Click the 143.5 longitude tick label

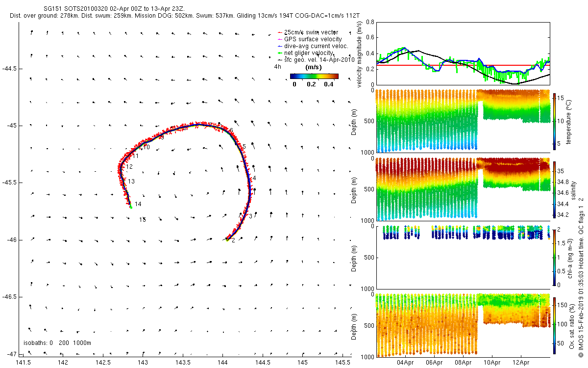coord(183,362)
